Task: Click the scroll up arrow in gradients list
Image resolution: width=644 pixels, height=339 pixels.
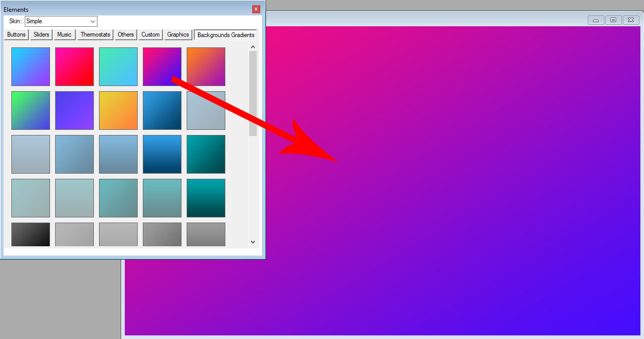Action: (253, 47)
